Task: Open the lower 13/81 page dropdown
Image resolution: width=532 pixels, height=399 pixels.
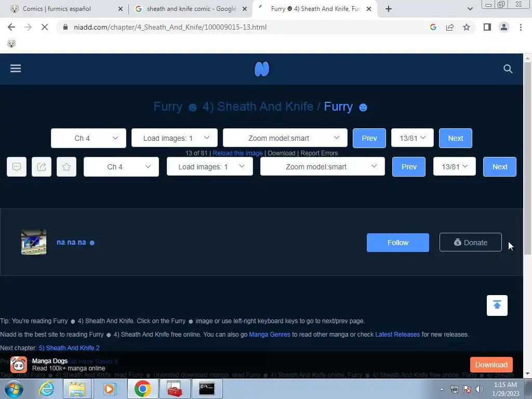Action: tap(454, 167)
